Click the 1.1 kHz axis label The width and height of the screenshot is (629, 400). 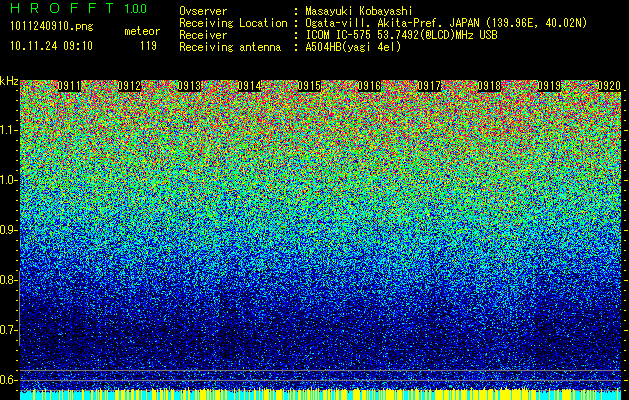[8, 130]
